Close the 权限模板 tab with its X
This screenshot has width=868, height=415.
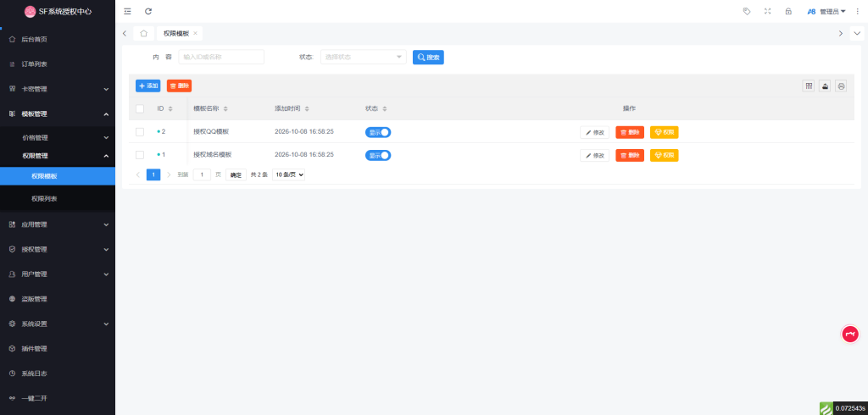(196, 33)
